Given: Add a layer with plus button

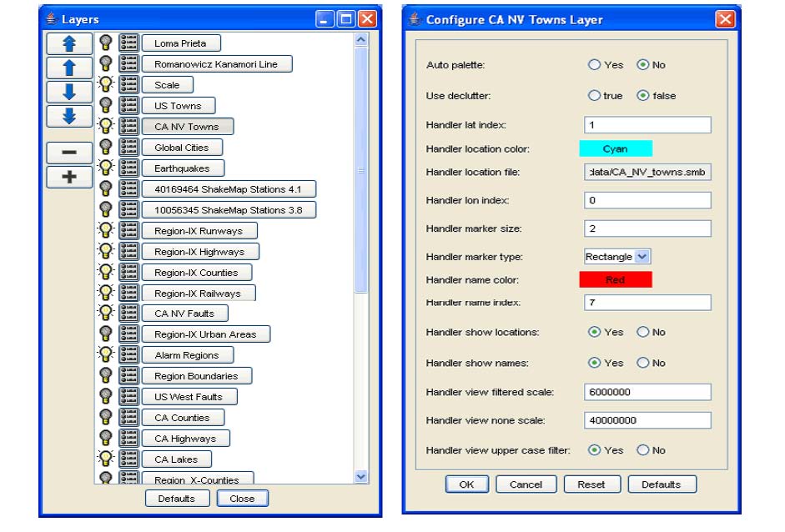Looking at the screenshot, I should pos(69,177).
